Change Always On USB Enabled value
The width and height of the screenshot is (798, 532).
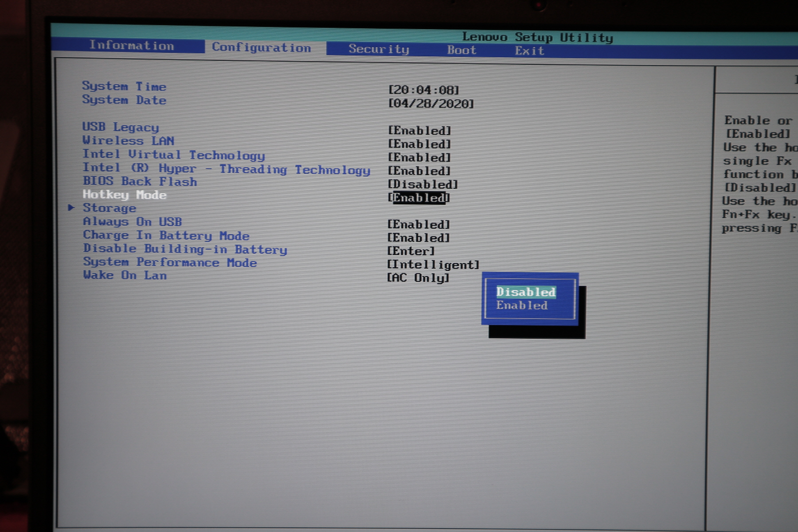pos(419,224)
